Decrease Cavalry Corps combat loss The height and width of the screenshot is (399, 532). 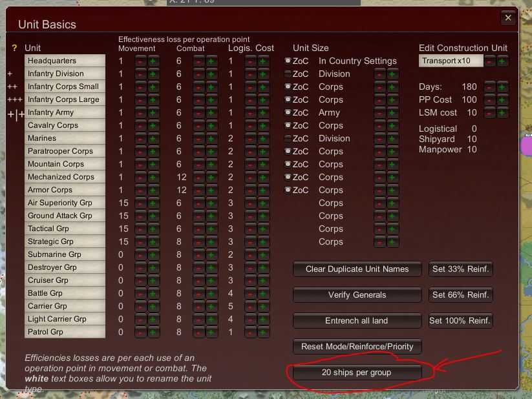point(199,126)
